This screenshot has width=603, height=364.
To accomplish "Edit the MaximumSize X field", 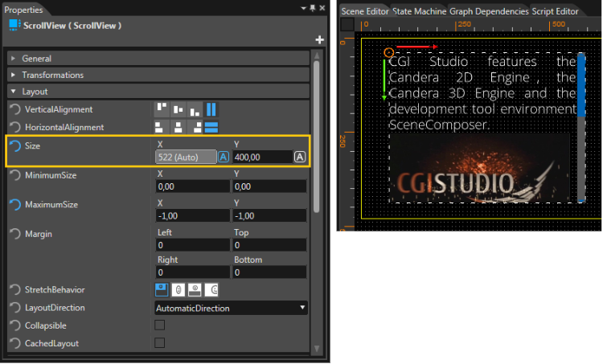I will [192, 215].
